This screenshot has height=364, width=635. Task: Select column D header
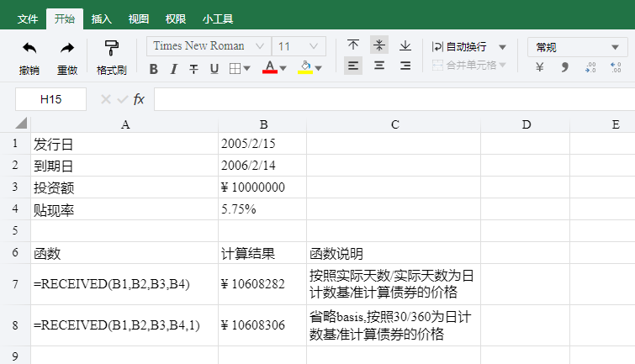[x=526, y=124]
